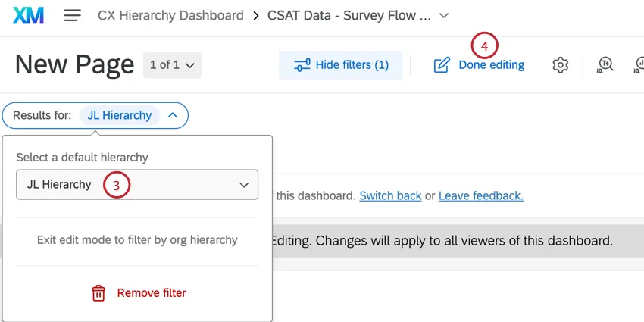Image resolution: width=644 pixels, height=322 pixels.
Task: Open the 1 of 1 page selector
Action: point(172,65)
